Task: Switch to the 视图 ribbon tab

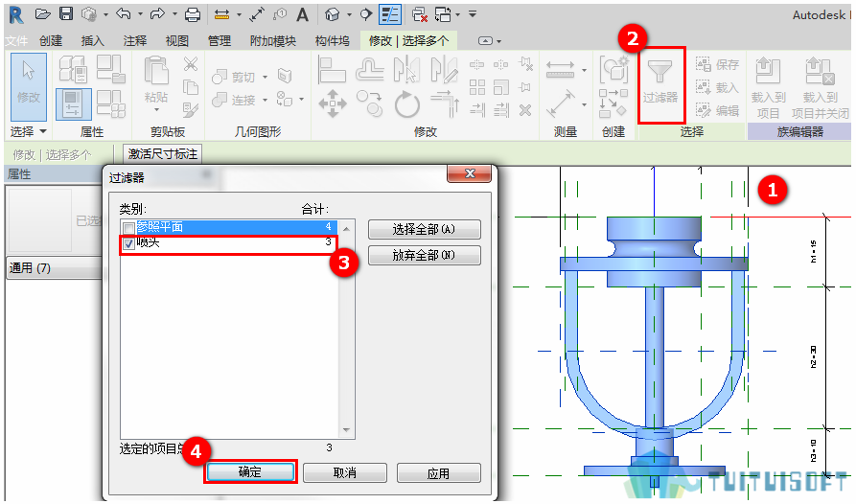Action: click(x=177, y=41)
